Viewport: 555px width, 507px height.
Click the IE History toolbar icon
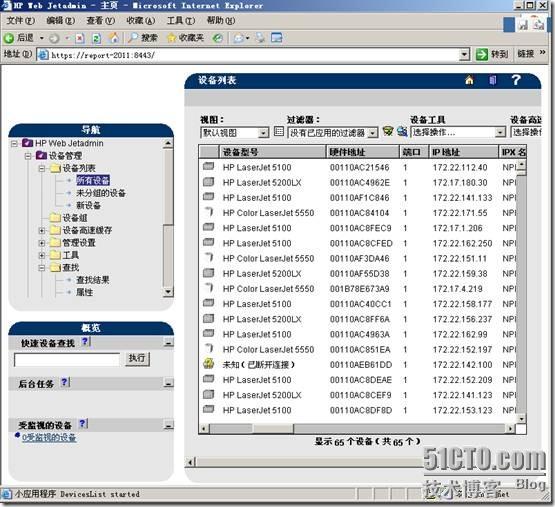(x=217, y=38)
